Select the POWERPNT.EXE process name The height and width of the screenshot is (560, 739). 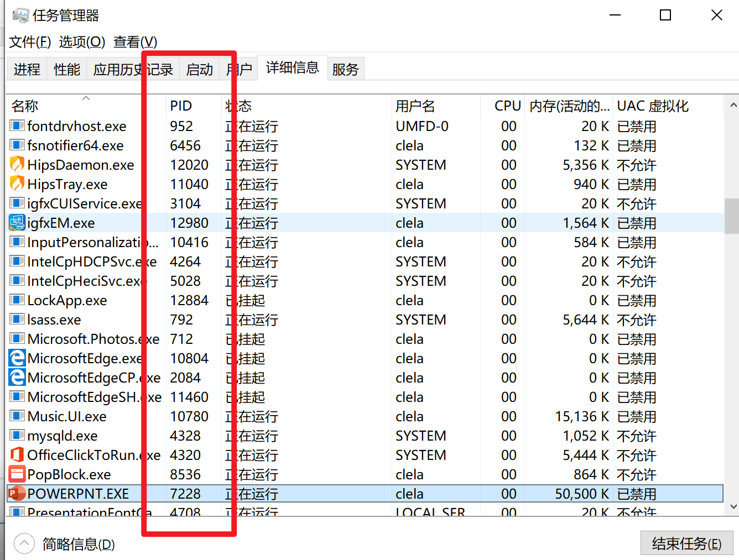pos(78,494)
